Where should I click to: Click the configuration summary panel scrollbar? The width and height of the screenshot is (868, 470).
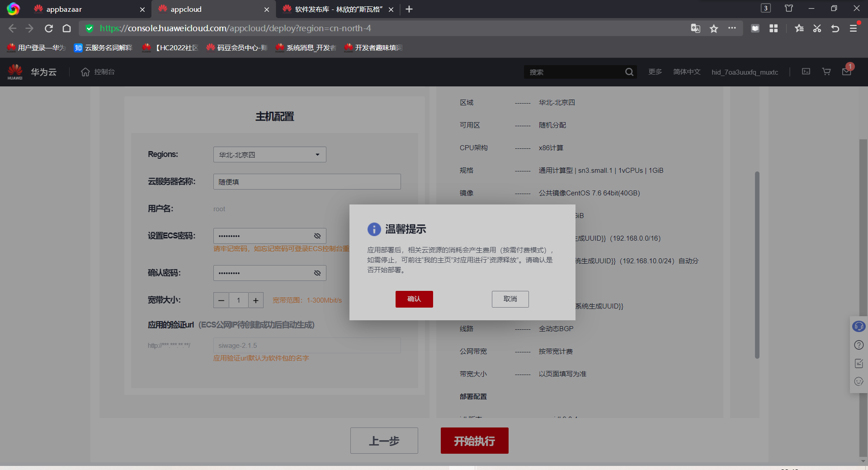click(x=757, y=265)
